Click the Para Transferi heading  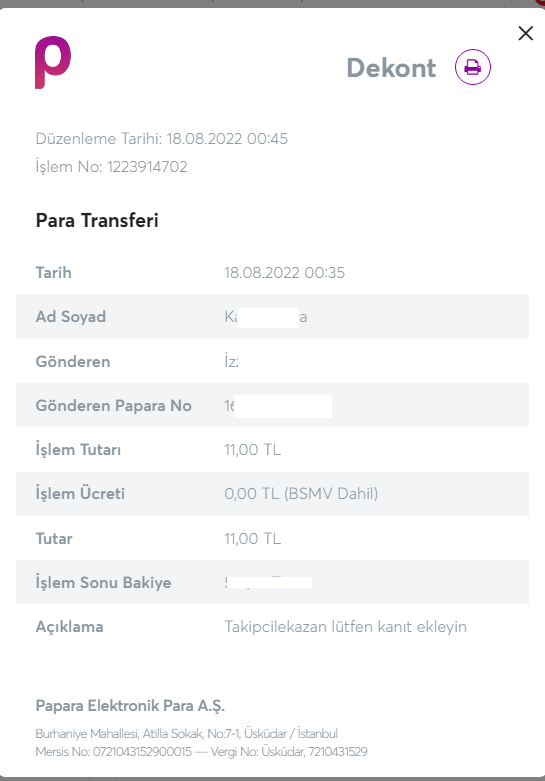(97, 220)
